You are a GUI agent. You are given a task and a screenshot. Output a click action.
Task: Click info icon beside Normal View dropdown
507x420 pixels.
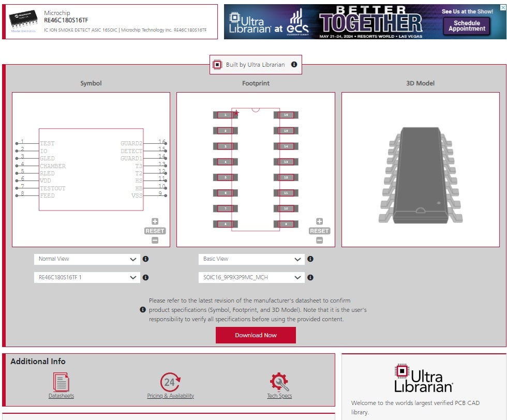coord(146,259)
